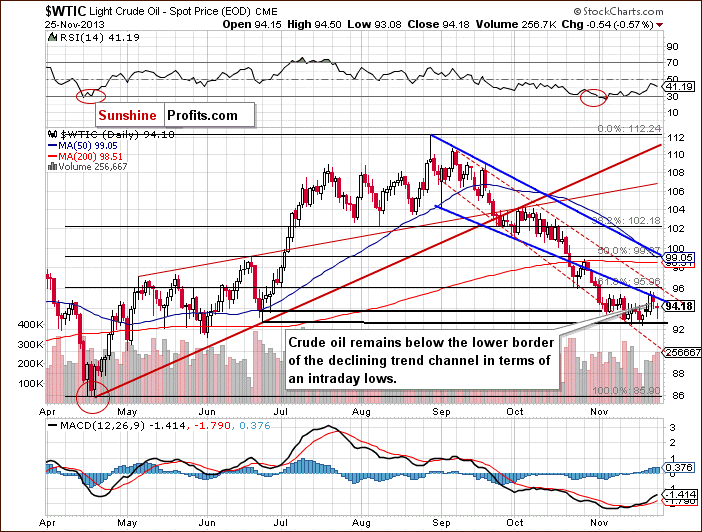Click the Chg -0.54 (-0.57%) value
Viewport: 702px width, 532px height.
tap(608, 25)
